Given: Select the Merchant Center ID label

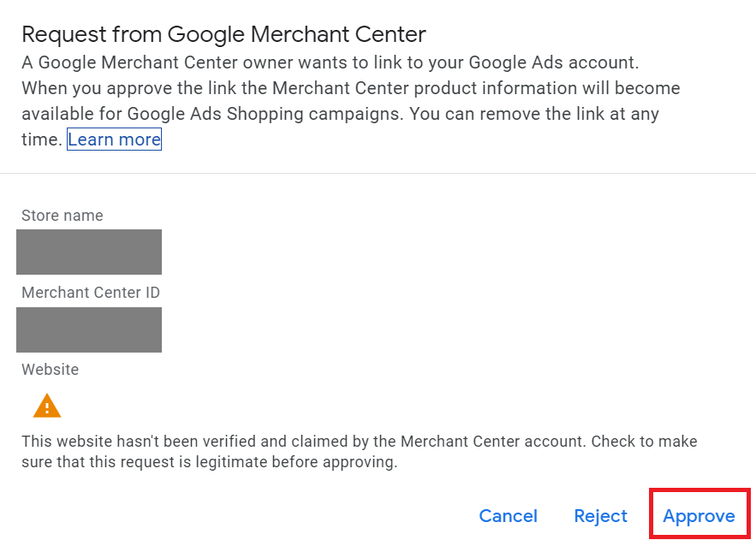Looking at the screenshot, I should click(x=91, y=293).
